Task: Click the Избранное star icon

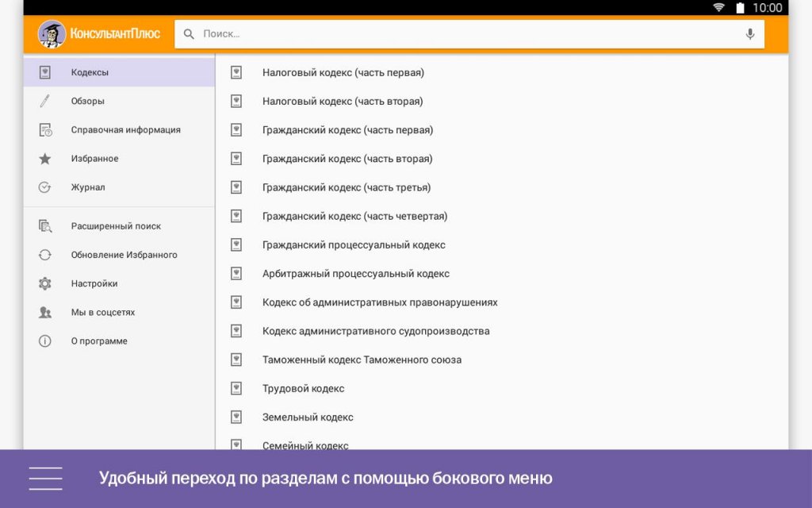Action: tap(45, 159)
